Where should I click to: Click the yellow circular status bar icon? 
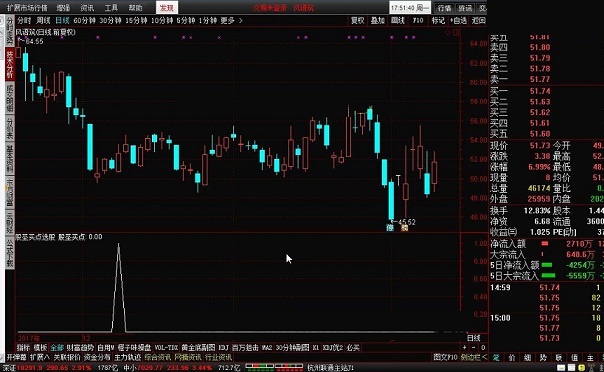(582, 368)
